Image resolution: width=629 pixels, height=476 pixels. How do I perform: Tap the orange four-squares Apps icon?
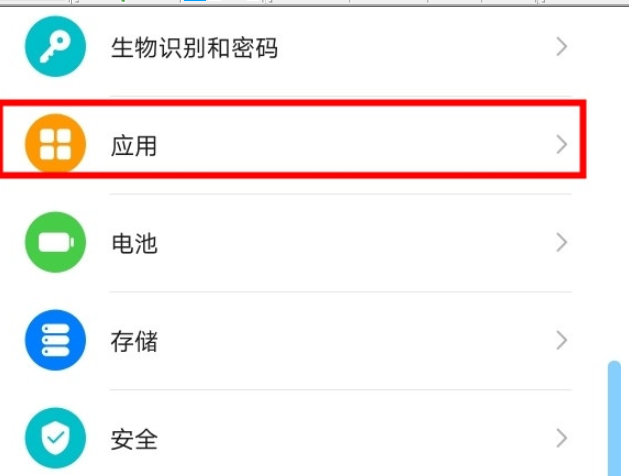(55, 145)
